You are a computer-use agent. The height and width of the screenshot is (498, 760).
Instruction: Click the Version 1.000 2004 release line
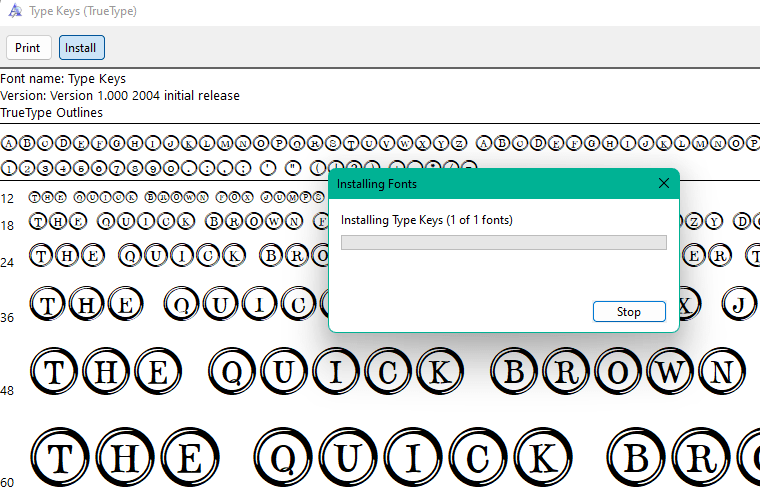[x=120, y=96]
